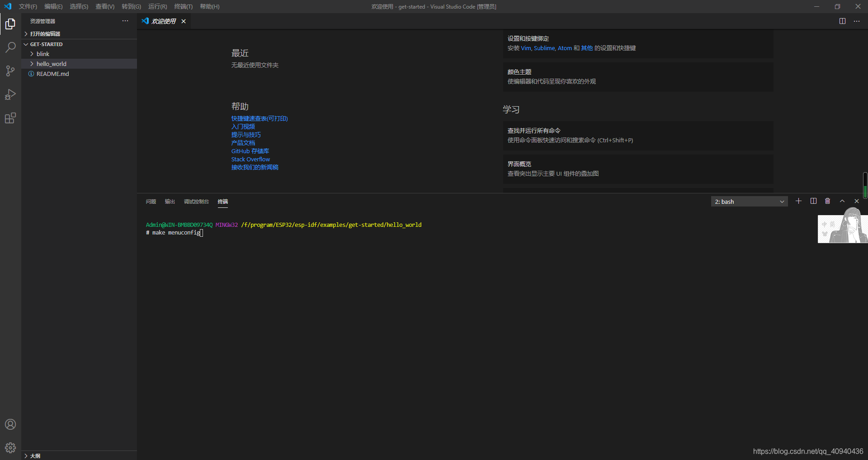Screen dimensions: 868x460
Task: Select the 终端 panel tab
Action: [223, 202]
